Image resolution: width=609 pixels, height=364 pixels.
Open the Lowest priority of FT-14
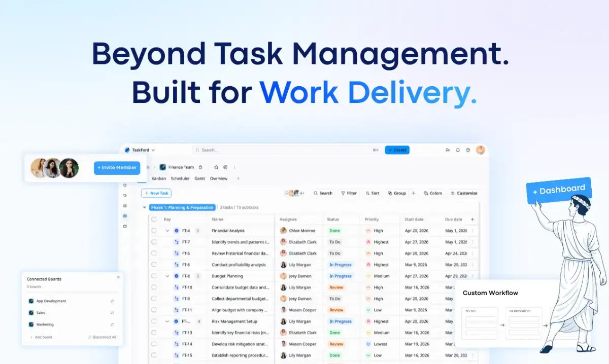click(377, 344)
